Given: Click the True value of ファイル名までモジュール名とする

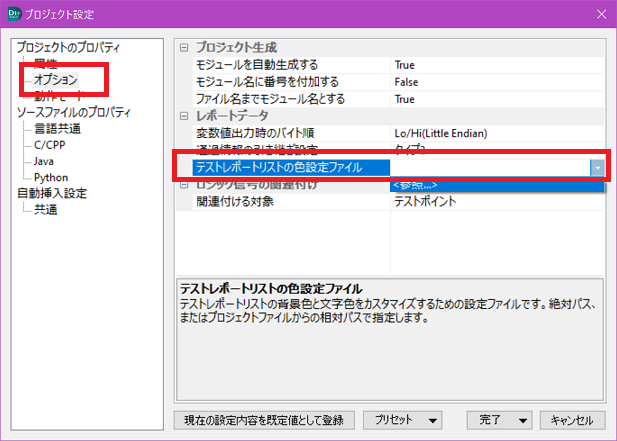Looking at the screenshot, I should [x=405, y=99].
